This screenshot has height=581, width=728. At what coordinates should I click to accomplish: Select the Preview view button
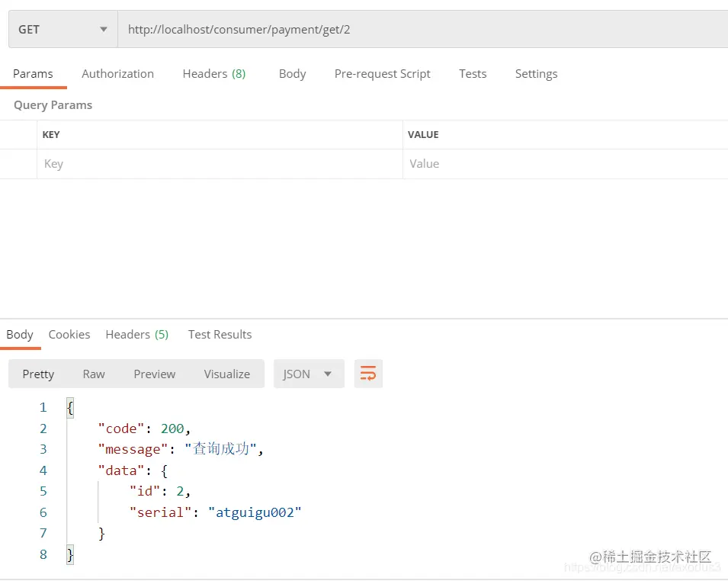click(x=155, y=374)
